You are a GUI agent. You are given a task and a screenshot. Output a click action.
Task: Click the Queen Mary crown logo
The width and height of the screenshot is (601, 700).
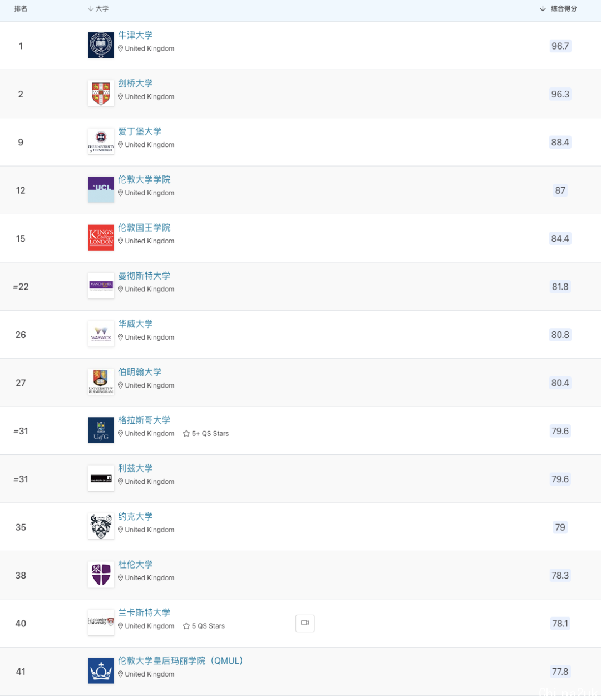[101, 671]
